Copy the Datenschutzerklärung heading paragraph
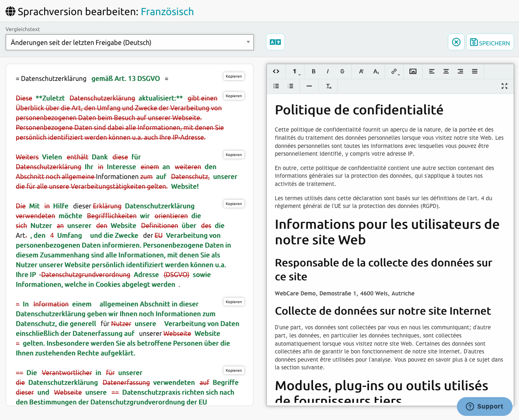The width and height of the screenshot is (519, 420). [234, 76]
